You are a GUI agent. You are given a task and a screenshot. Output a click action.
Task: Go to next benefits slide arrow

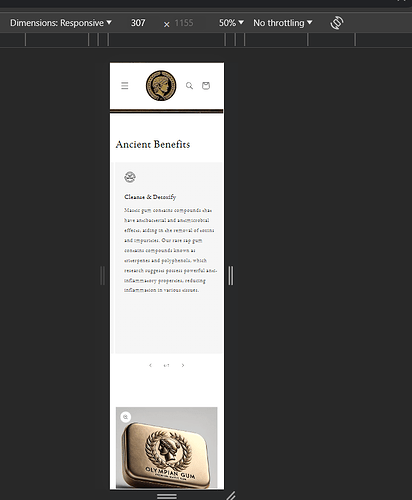click(x=183, y=365)
